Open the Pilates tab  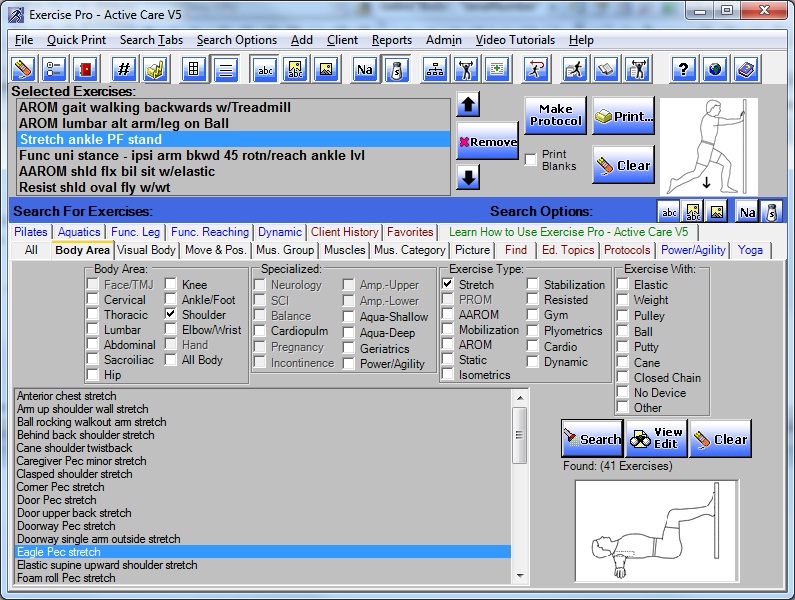tap(30, 232)
